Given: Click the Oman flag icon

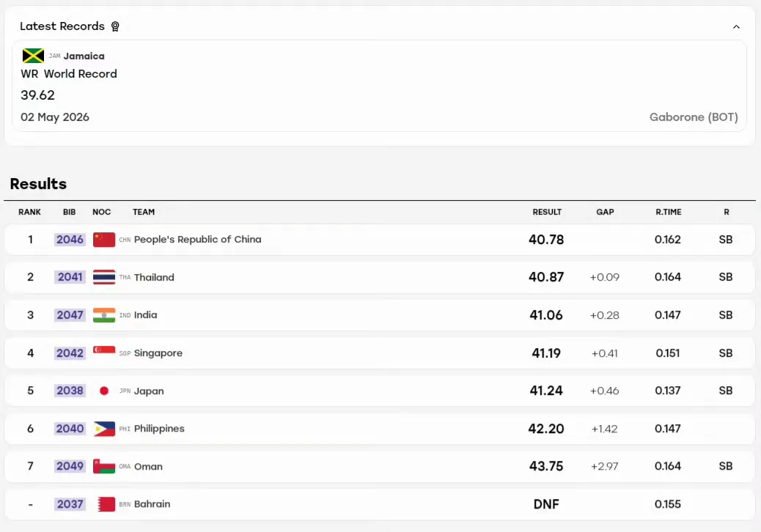Looking at the screenshot, I should tap(104, 466).
